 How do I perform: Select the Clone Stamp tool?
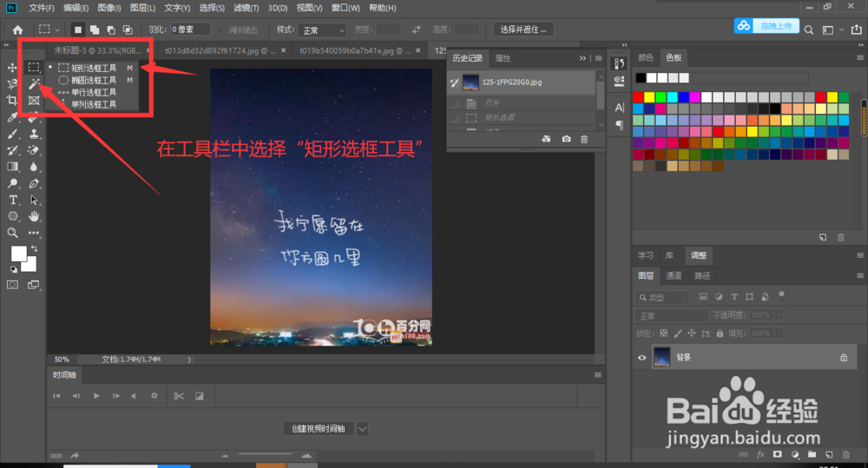34,134
